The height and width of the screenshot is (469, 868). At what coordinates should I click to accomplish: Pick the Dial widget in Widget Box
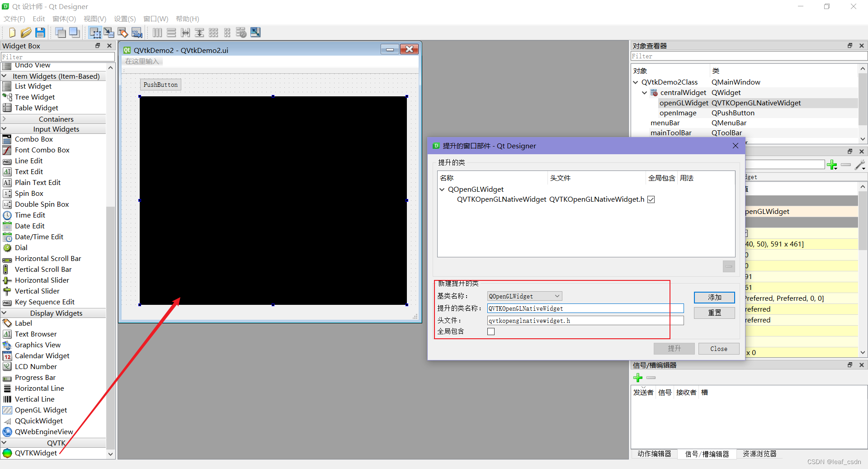(21, 247)
